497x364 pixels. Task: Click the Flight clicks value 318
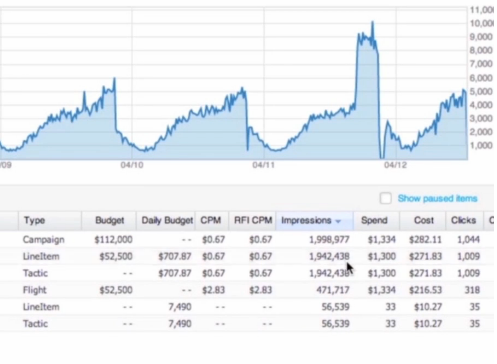472,290
